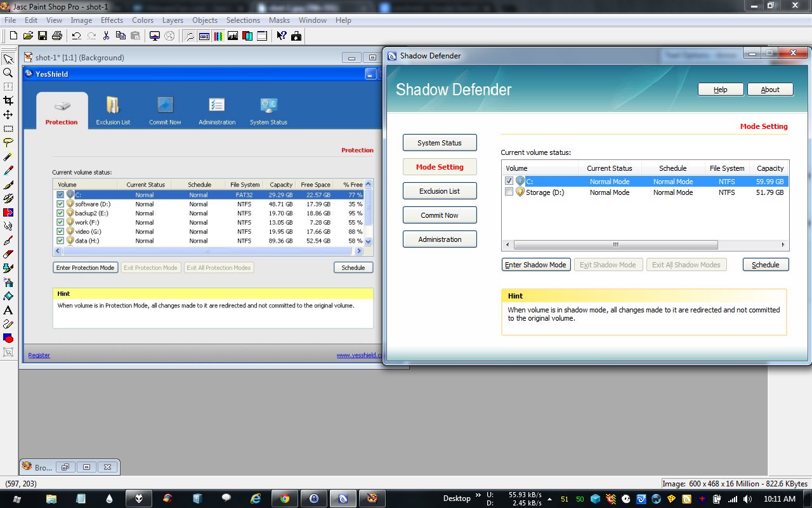
Task: Open the Effects menu
Action: (x=112, y=20)
